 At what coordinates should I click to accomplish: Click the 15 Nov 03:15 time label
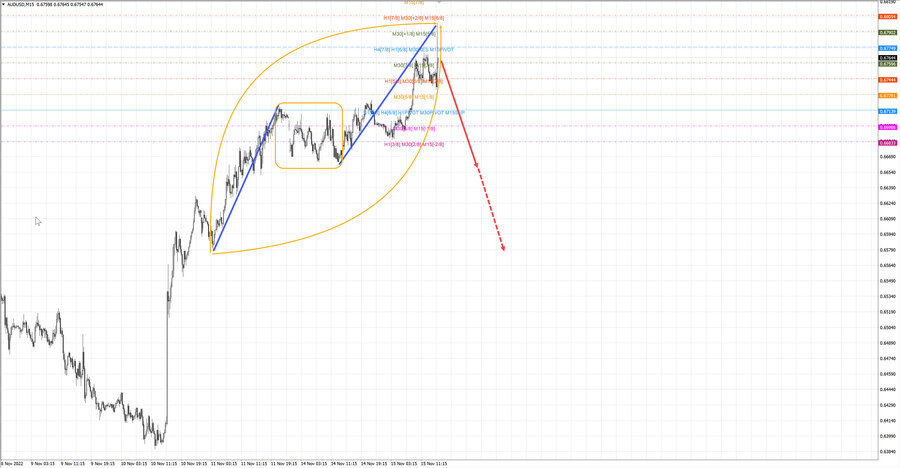(x=404, y=463)
